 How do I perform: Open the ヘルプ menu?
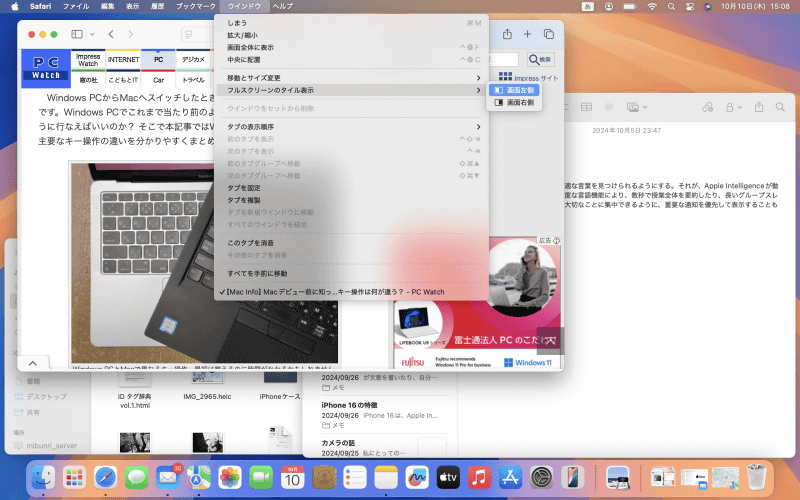(x=283, y=6)
